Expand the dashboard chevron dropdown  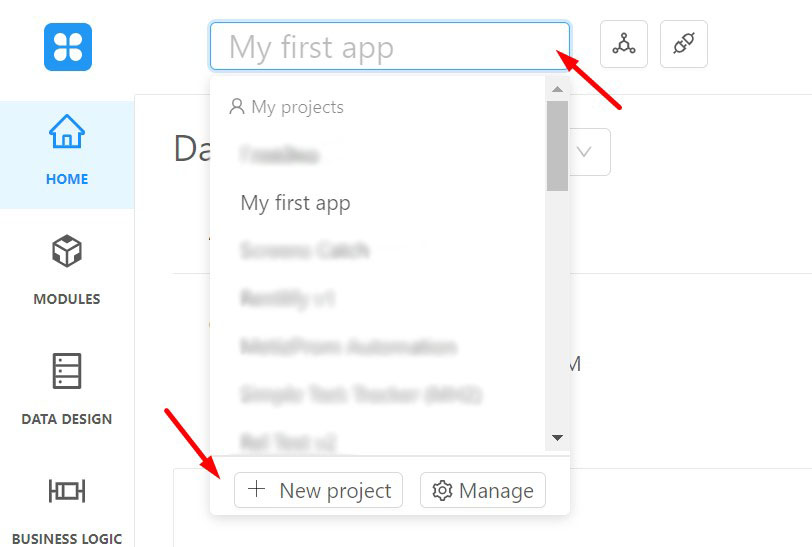pyautogui.click(x=585, y=152)
